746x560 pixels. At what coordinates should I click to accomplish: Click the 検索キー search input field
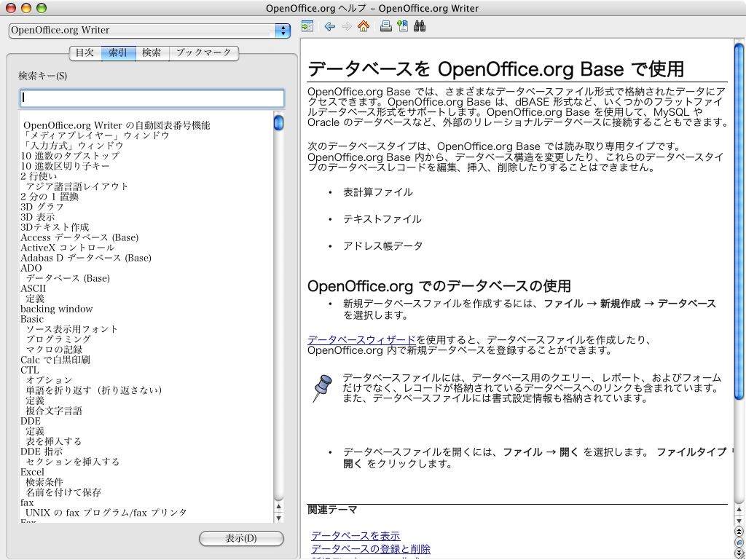(152, 98)
